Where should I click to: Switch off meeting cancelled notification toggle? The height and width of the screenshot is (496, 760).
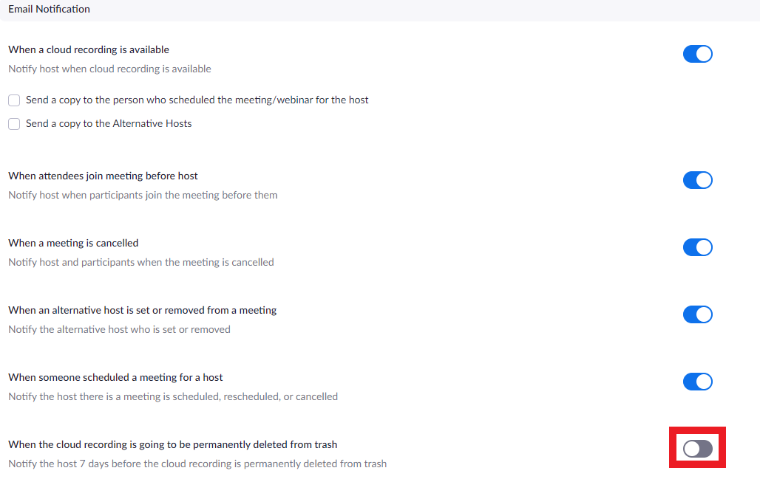(x=697, y=247)
